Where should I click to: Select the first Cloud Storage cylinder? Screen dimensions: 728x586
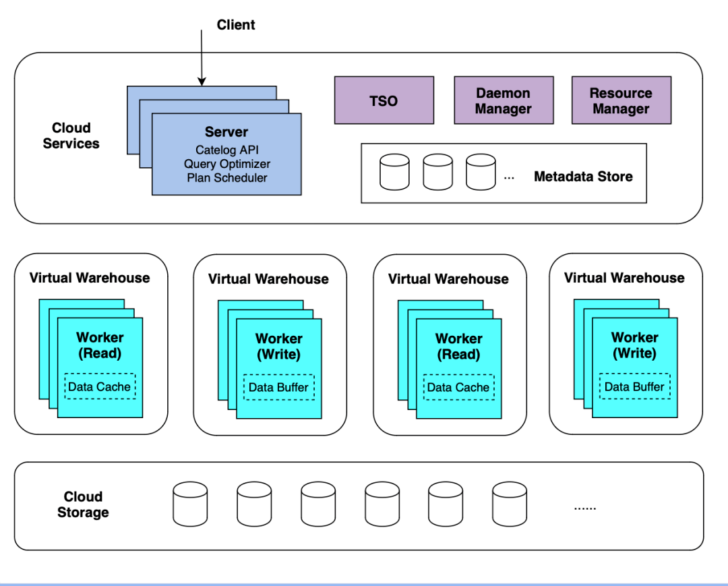(x=190, y=504)
